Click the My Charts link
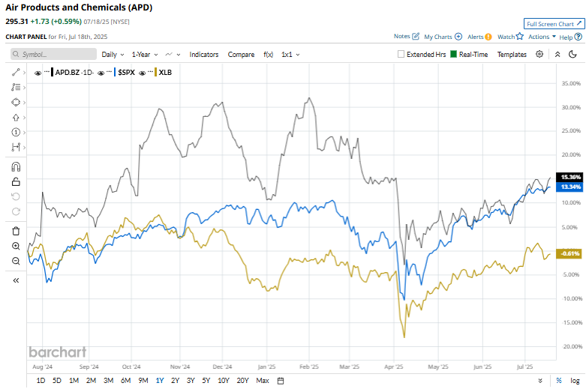Viewport: 586px width, 392px height. point(438,37)
